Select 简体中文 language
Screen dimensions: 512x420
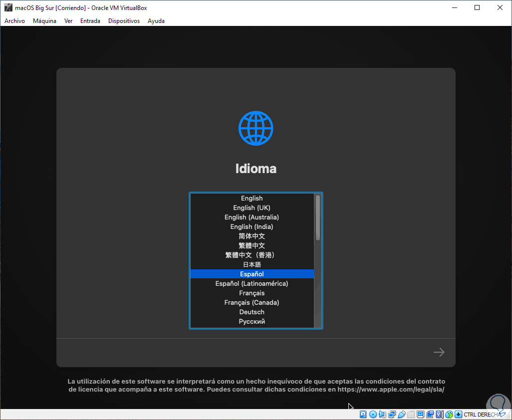click(x=252, y=236)
